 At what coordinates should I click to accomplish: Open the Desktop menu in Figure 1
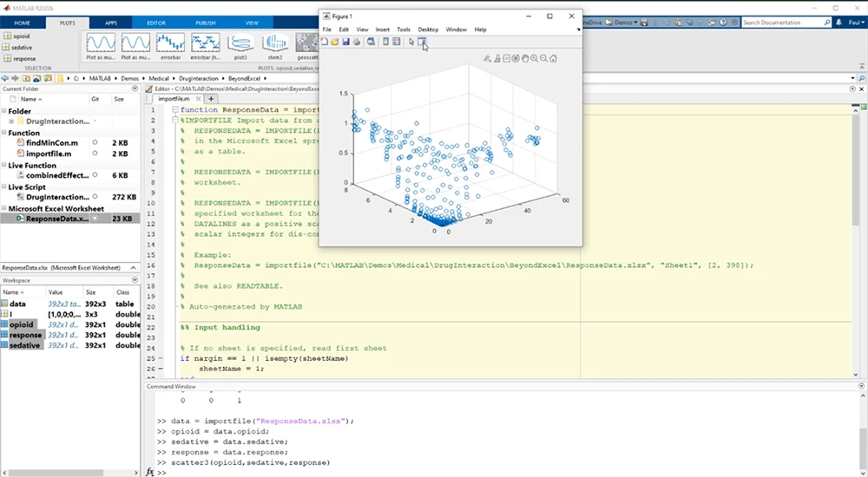[428, 29]
